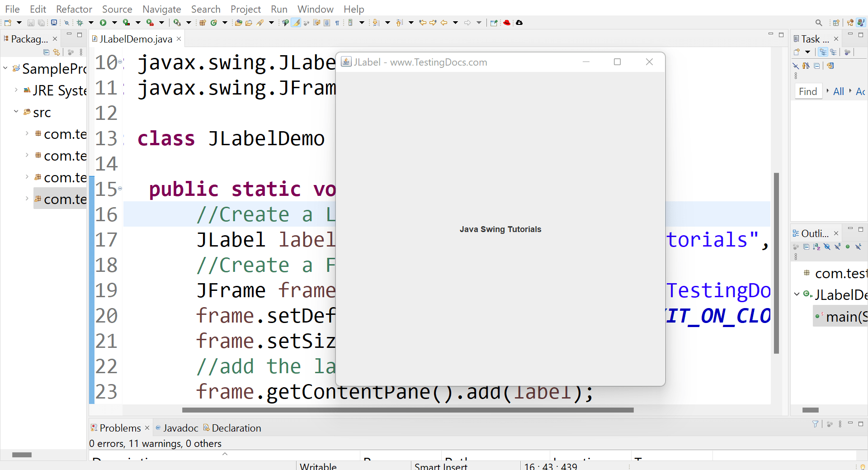Toggle Show Whitespace Characters pilcrow icon

tap(337, 23)
